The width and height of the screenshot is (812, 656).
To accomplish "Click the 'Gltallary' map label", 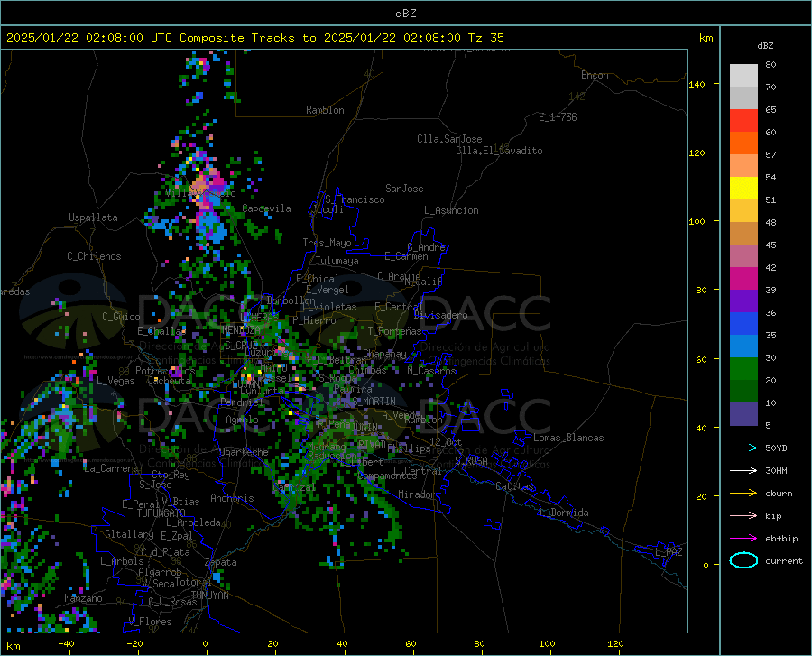I will tap(129, 534).
